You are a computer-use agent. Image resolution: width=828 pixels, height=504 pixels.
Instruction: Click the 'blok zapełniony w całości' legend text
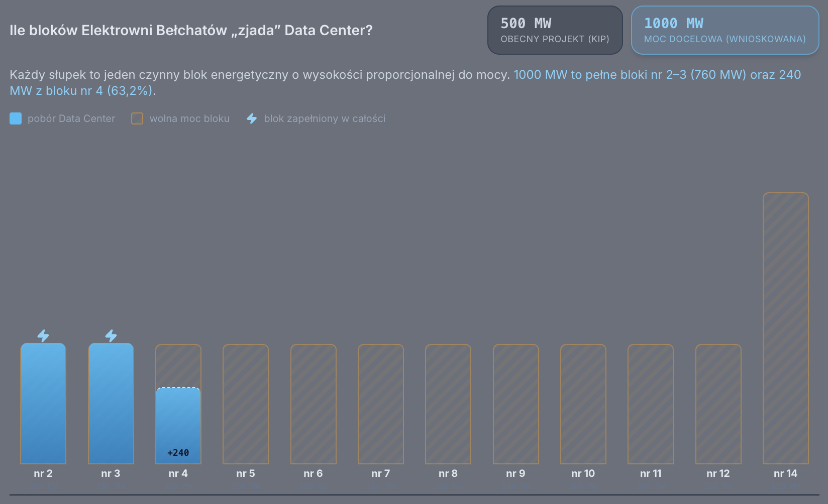click(325, 118)
